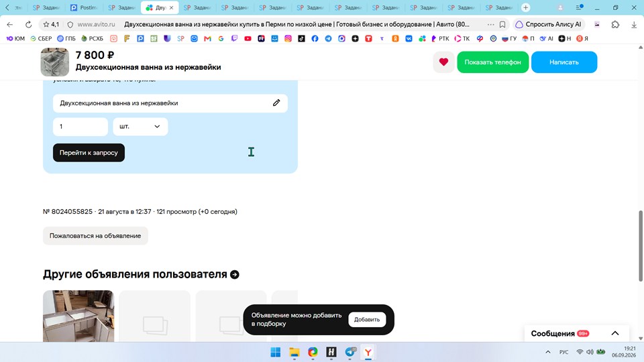
Task: Open the Twitch bookmark icon
Action: [234, 39]
